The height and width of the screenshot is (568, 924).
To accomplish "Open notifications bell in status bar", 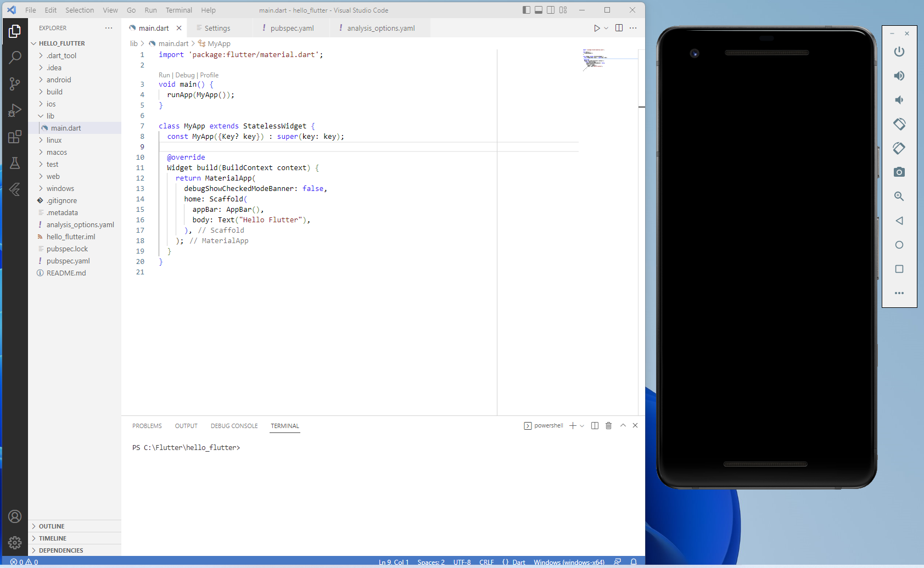I will pos(634,562).
